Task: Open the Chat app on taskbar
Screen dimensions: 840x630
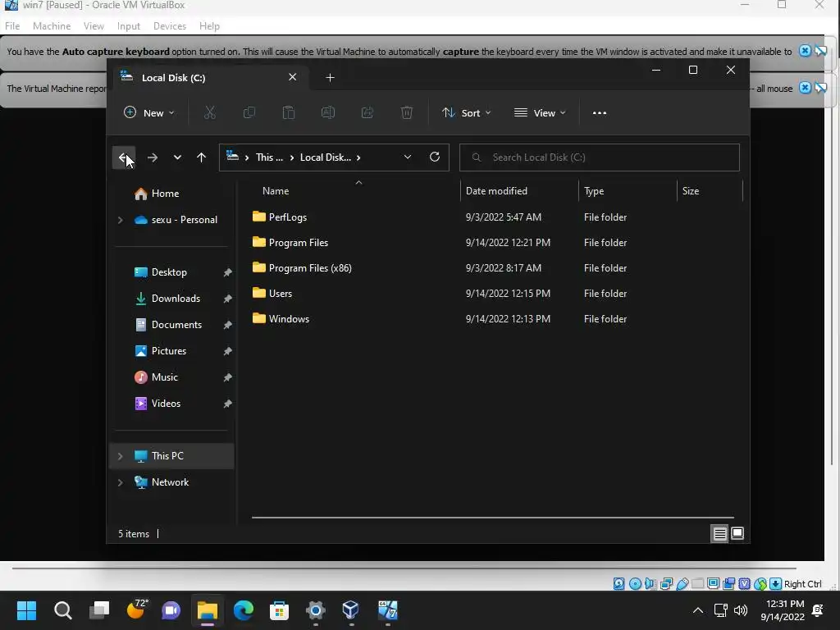Action: [171, 610]
